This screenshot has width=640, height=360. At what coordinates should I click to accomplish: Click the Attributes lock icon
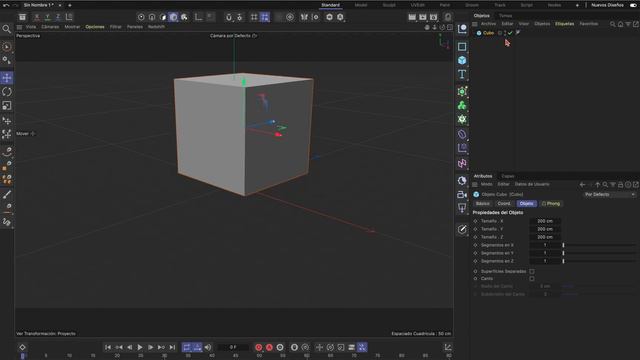[620, 185]
